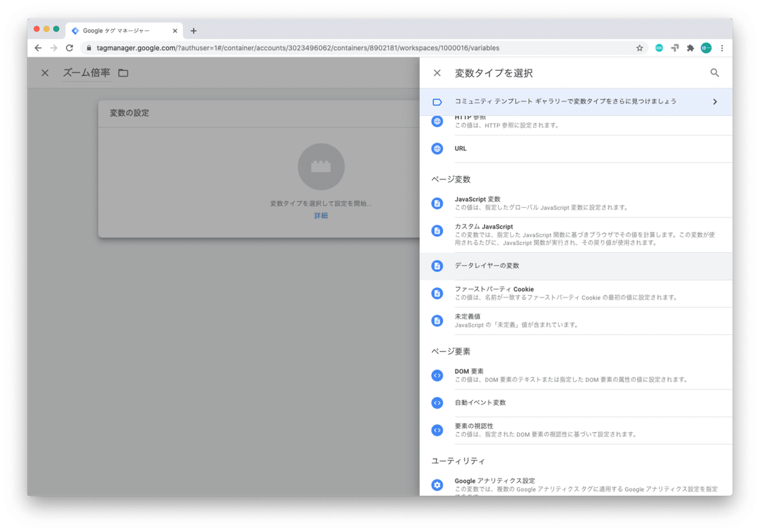
Task: Open the extensions puzzle piece menu
Action: (690, 48)
